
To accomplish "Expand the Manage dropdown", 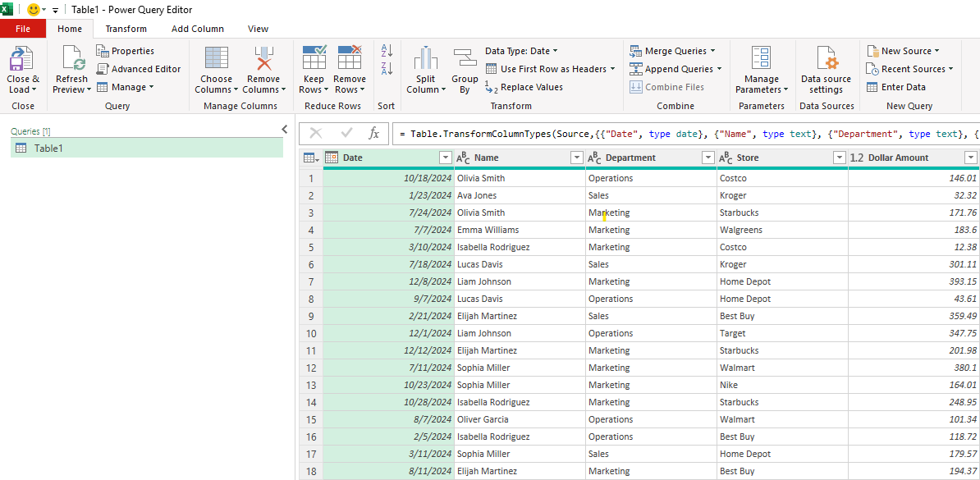I will 125,87.
